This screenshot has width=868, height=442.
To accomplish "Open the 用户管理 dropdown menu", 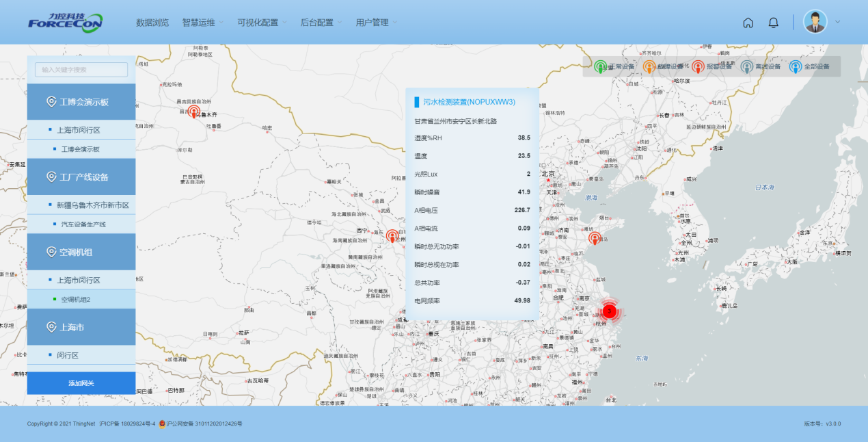I will (376, 23).
